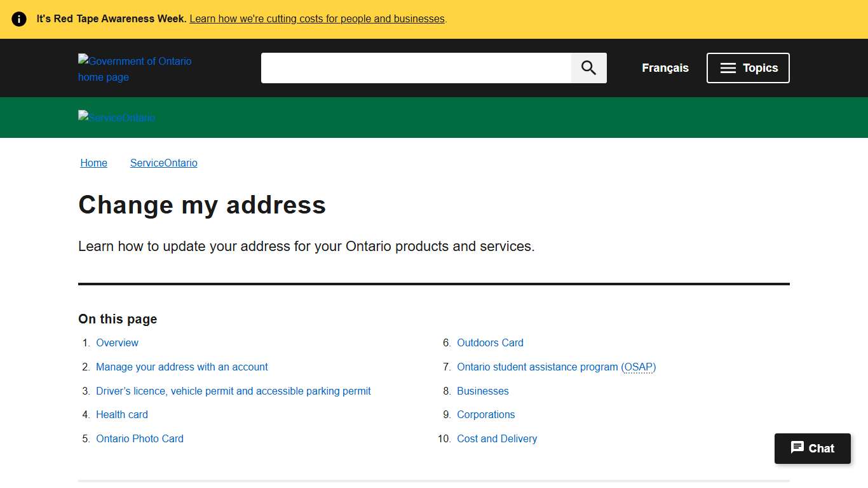Image resolution: width=868 pixels, height=488 pixels.
Task: Click the search magnifying glass icon
Action: (588, 67)
